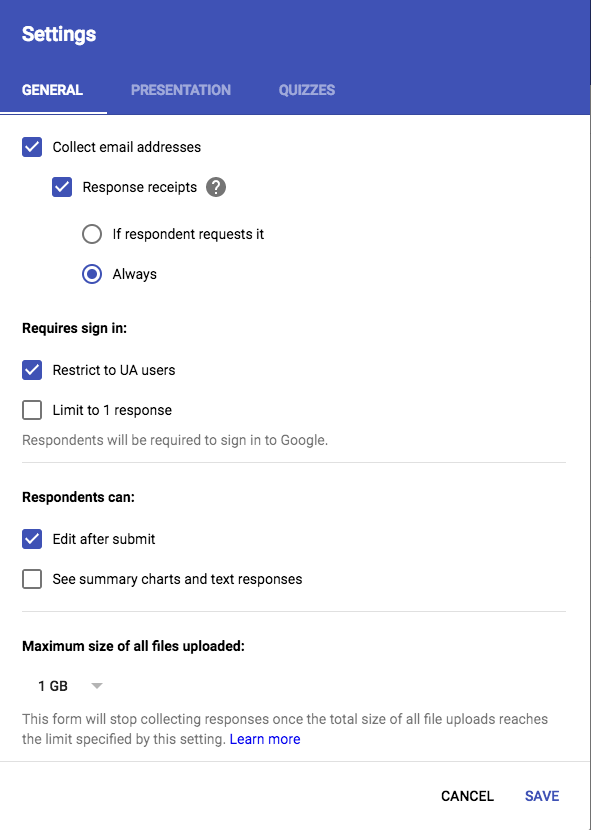591x830 pixels.
Task: Disable Restrict to UA users
Action: pos(31,369)
